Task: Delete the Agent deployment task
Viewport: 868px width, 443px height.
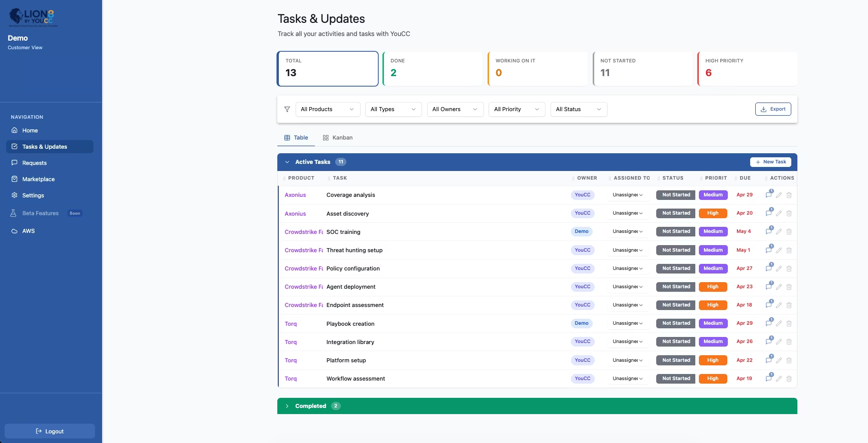Action: point(789,287)
